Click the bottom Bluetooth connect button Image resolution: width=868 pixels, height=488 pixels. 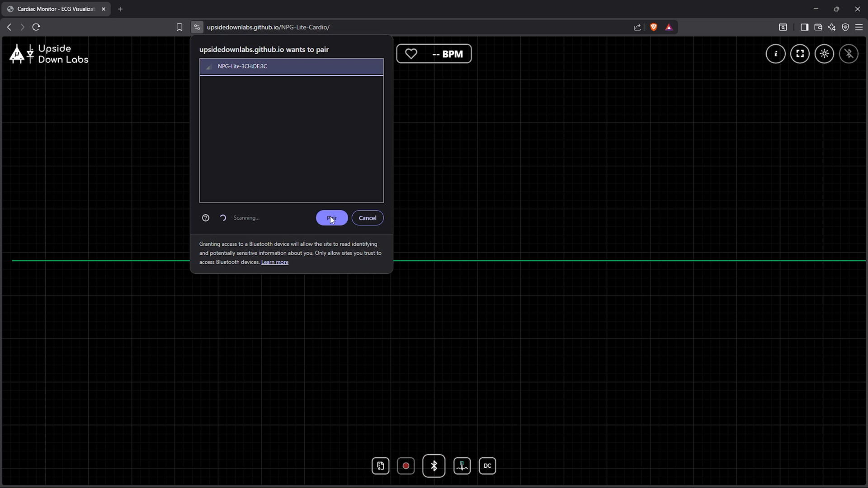pos(434,466)
